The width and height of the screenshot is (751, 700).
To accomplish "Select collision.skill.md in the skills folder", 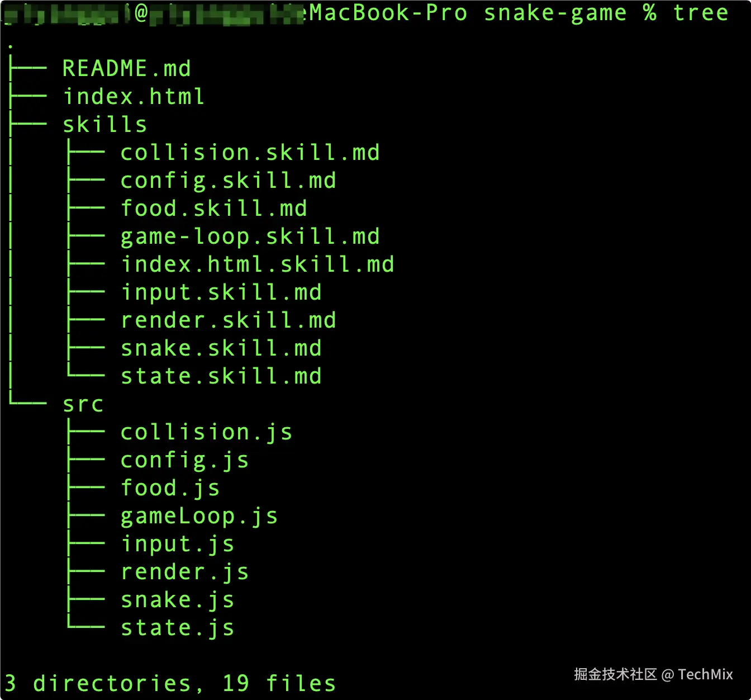I will pos(250,153).
